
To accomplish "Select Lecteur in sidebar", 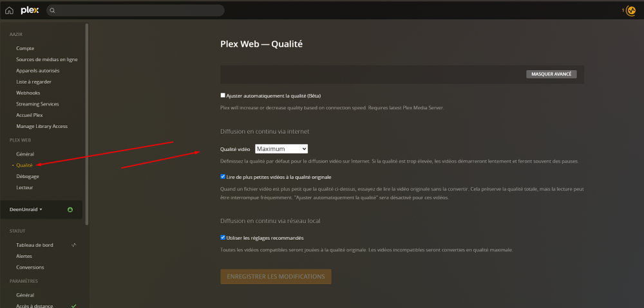I will pos(24,187).
